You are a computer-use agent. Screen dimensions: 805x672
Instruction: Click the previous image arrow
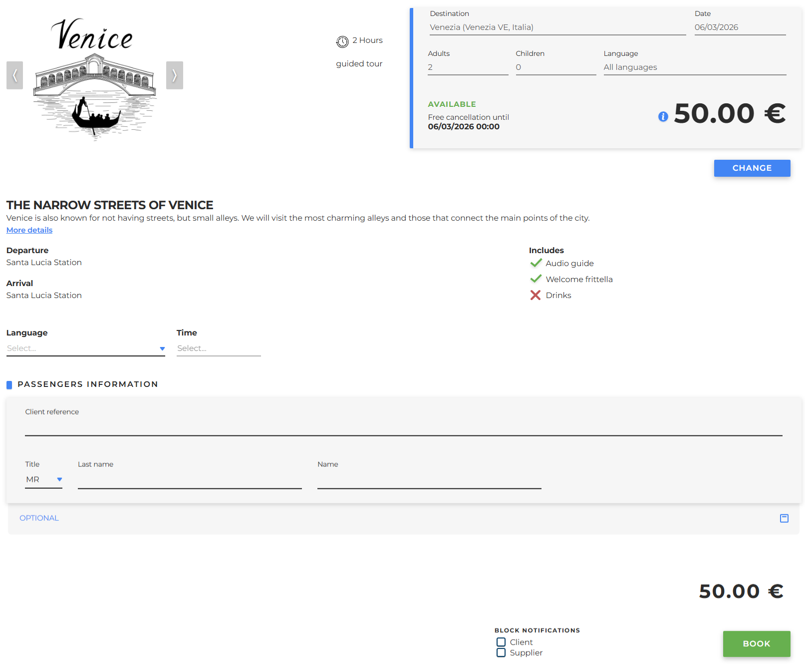pyautogui.click(x=14, y=75)
